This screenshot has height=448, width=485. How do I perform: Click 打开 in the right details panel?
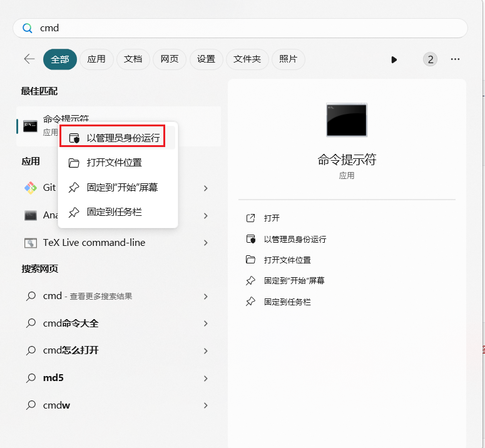[x=272, y=218]
